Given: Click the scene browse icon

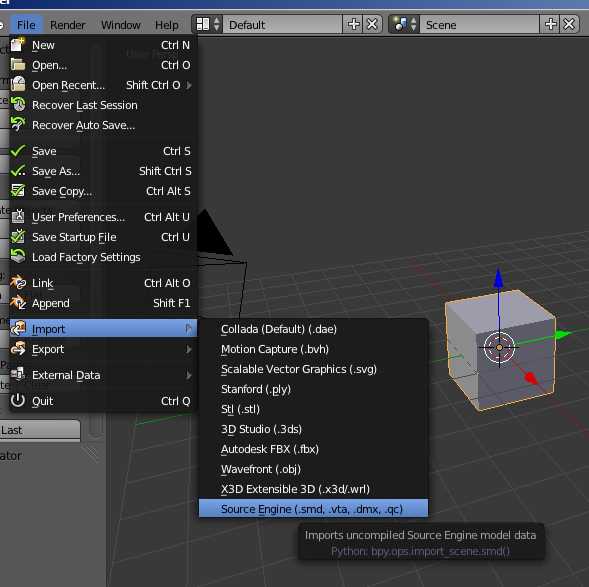Looking at the screenshot, I should click(x=404, y=24).
